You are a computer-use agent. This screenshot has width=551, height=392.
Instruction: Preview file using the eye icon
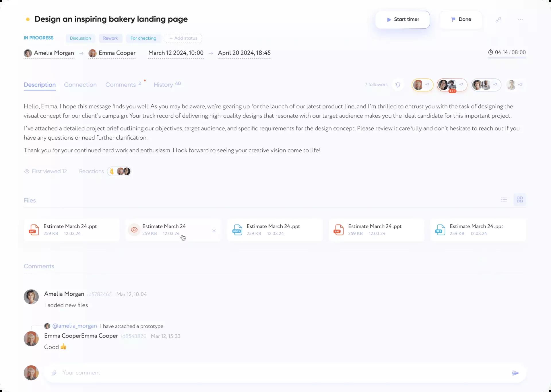134,230
